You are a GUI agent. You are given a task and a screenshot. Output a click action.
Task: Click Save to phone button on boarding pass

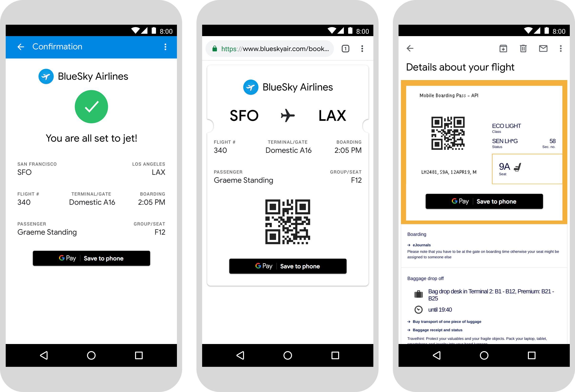(x=288, y=266)
